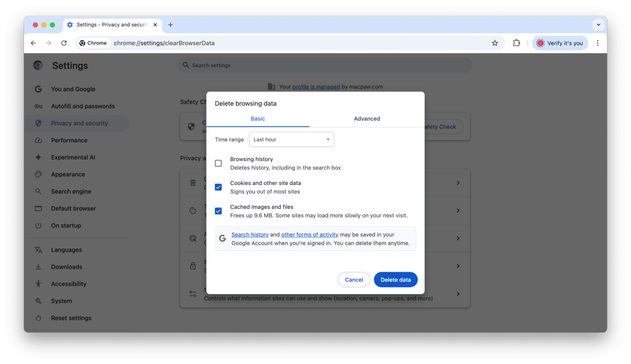Click the Chrome site info chip
Image resolution: width=631 pixels, height=364 pixels.
click(93, 43)
